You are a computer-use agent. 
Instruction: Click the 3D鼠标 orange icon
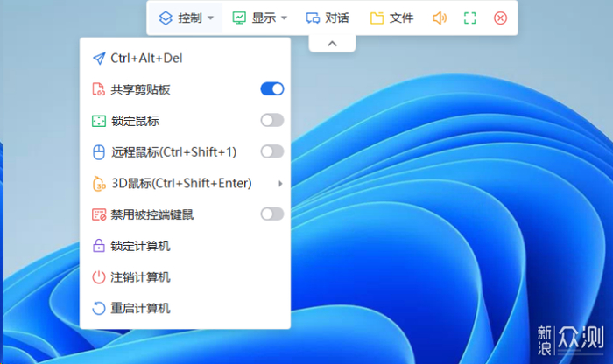[x=99, y=183]
